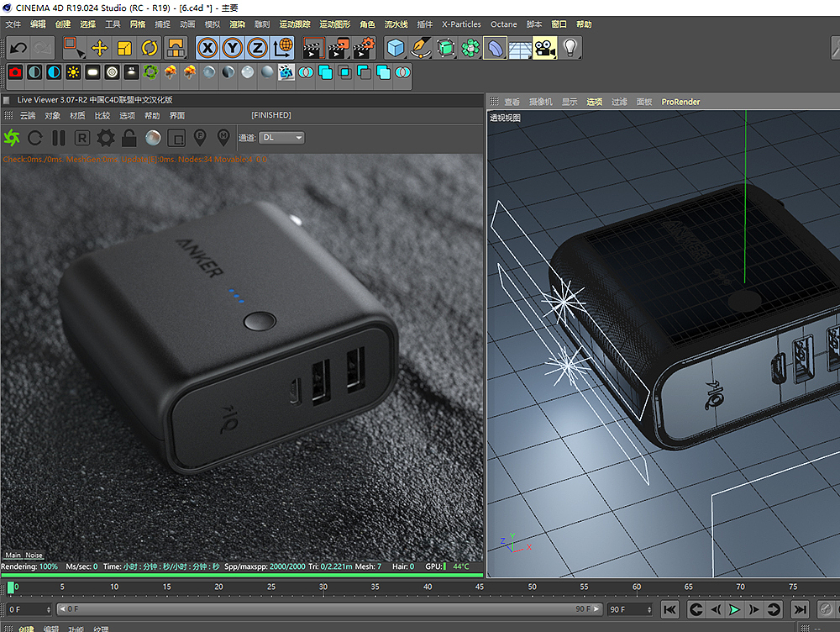Toggle X axis lock
840x632 pixels.
[207, 48]
